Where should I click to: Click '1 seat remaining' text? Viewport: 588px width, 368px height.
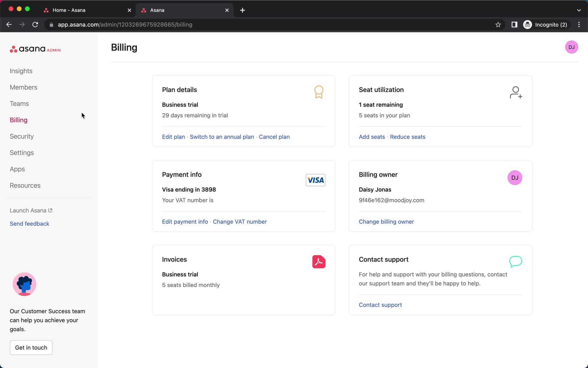coord(381,105)
